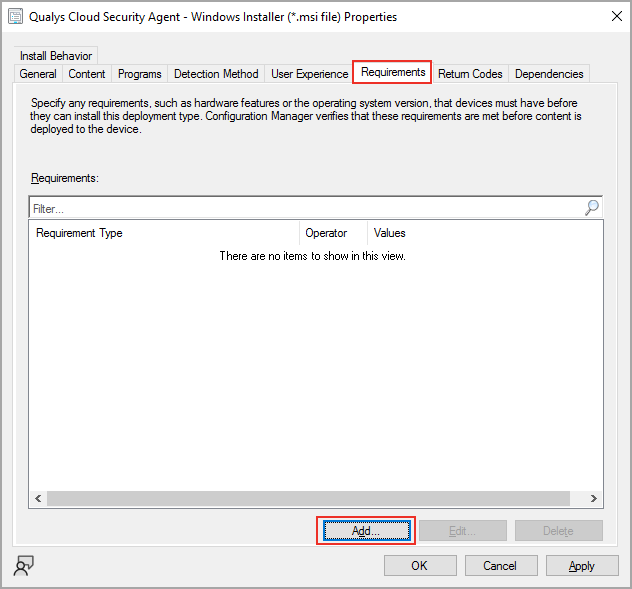Dismiss changes with the Cancel button
Image resolution: width=632 pixels, height=589 pixels.
pyautogui.click(x=501, y=566)
